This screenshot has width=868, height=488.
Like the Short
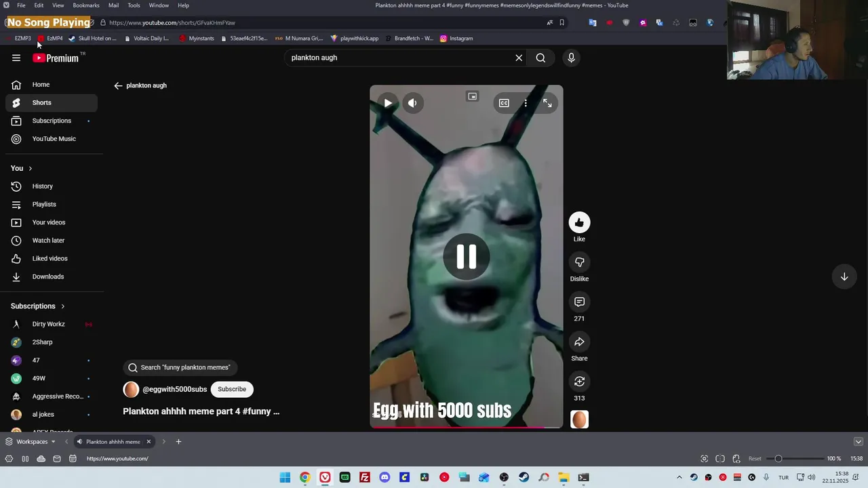pos(579,222)
